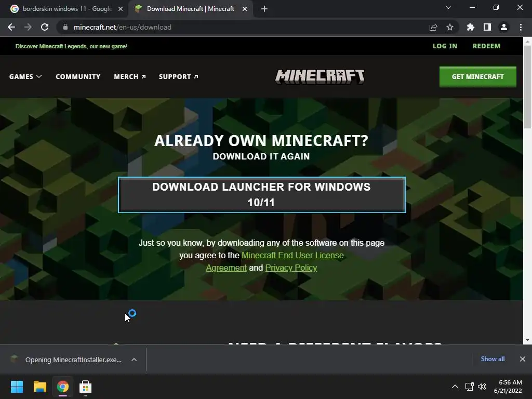The height and width of the screenshot is (399, 532).
Task: Open the volume tray icon
Action: click(482, 387)
